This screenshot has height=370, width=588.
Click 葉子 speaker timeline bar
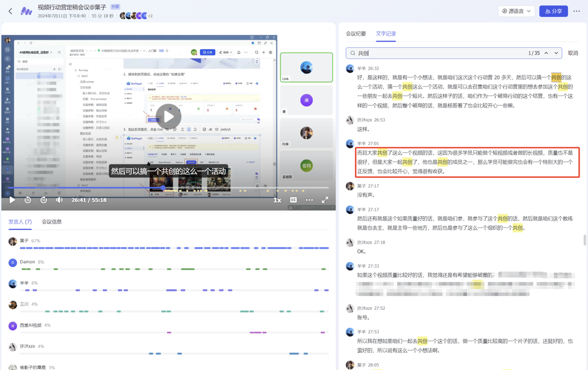174,248
